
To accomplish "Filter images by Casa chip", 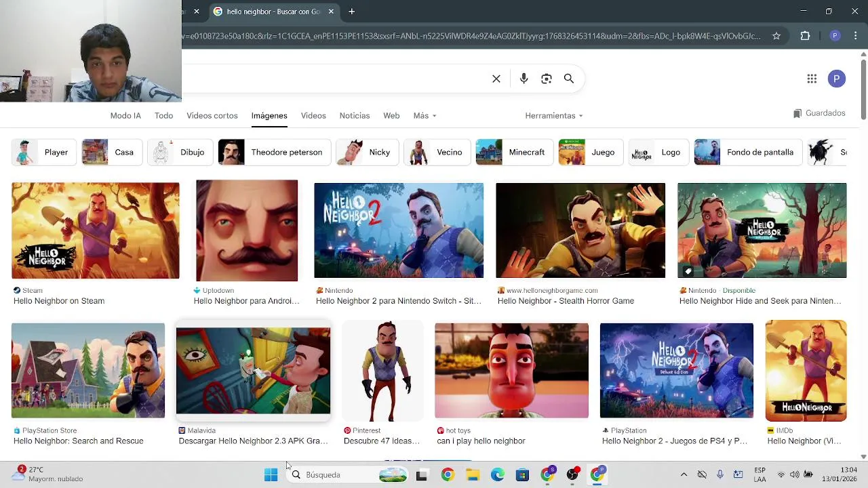I will [112, 152].
